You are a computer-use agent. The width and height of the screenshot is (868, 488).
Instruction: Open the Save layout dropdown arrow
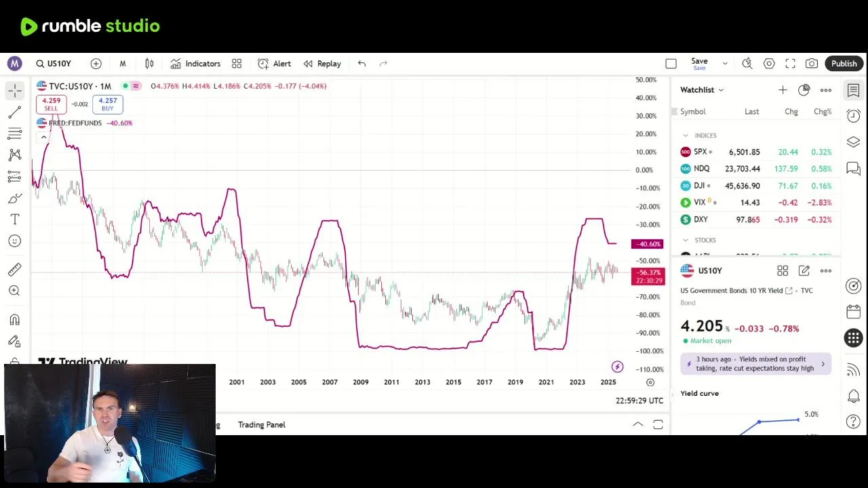pyautogui.click(x=725, y=64)
